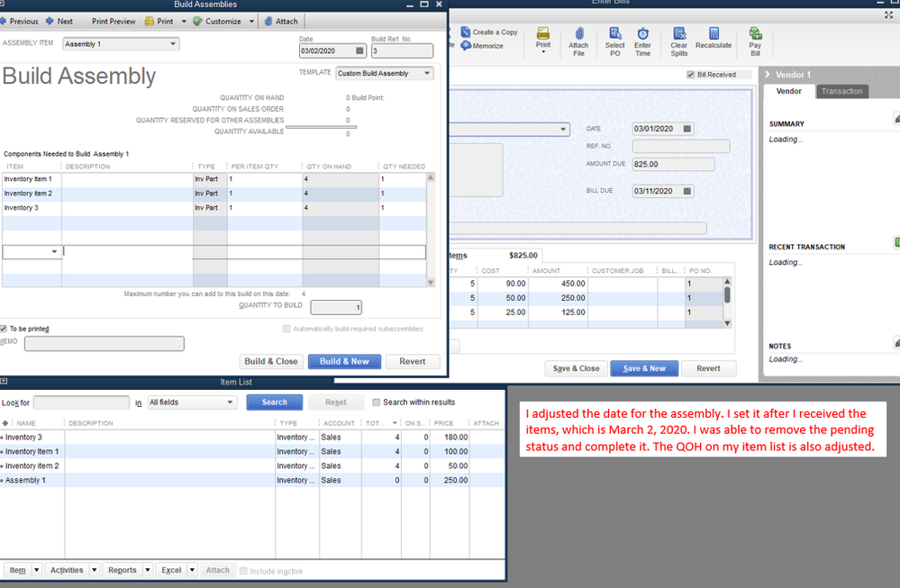Click Save & New in Enter Bills

tap(644, 368)
